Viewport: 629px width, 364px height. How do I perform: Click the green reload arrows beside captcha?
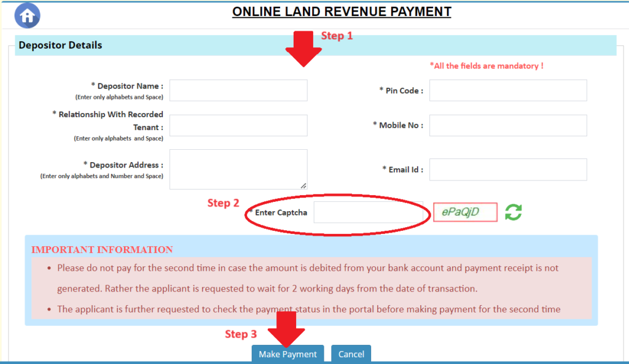click(x=514, y=212)
